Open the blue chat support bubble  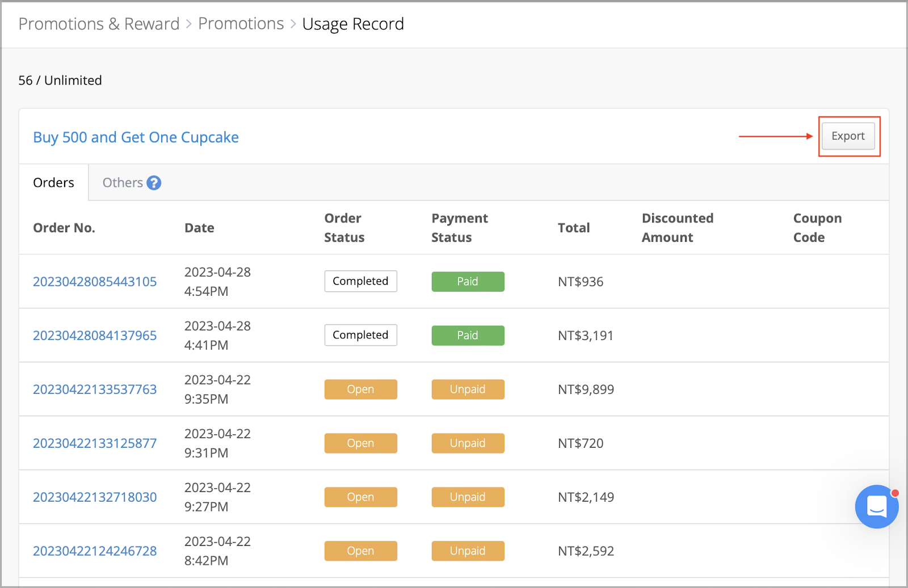click(877, 506)
